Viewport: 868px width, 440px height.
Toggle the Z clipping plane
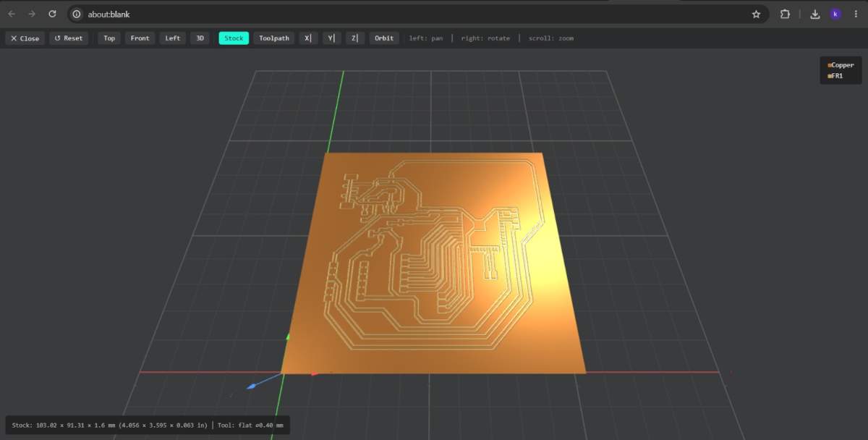point(354,38)
